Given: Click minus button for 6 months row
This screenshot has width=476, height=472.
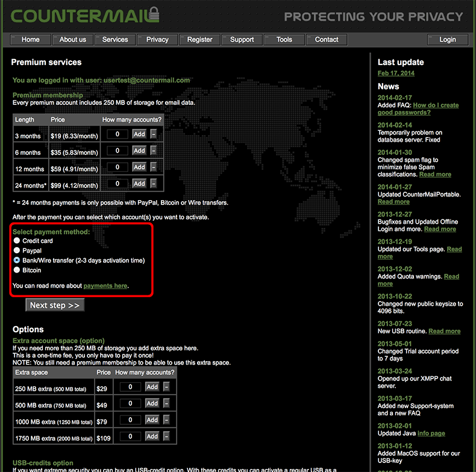Looking at the screenshot, I should click(x=154, y=150).
